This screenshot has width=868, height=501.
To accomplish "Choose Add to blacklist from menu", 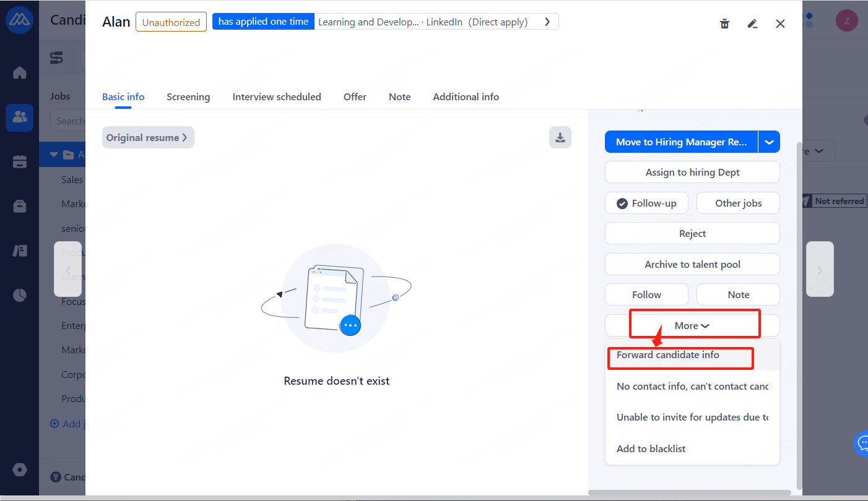I will pyautogui.click(x=651, y=448).
